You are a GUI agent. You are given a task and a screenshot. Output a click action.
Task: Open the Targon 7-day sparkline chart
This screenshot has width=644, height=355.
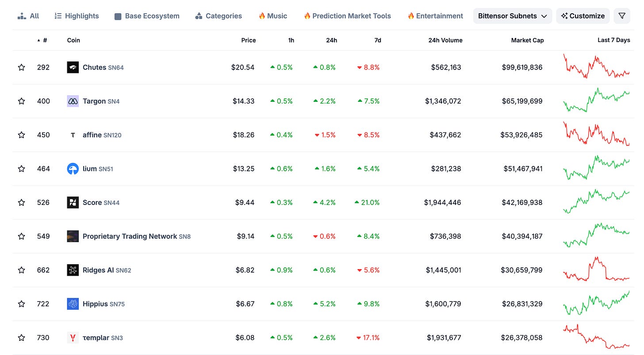(x=596, y=100)
